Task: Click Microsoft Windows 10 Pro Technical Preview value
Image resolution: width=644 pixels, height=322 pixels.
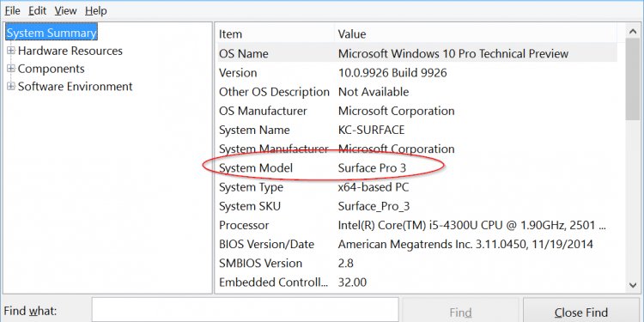Action: (453, 54)
